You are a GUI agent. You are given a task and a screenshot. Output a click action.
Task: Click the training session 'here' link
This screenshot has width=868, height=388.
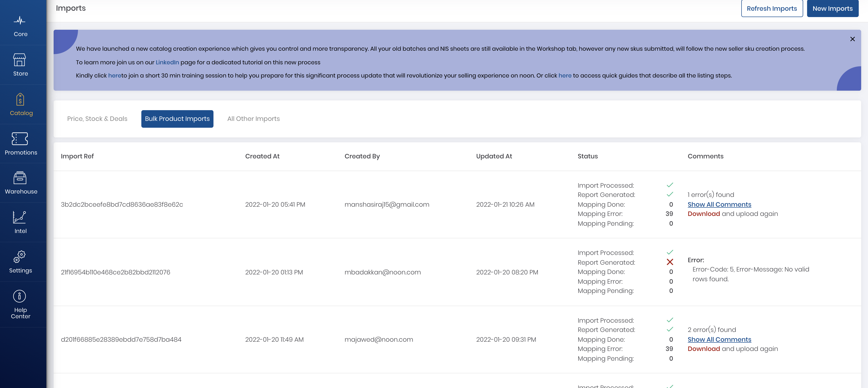(x=114, y=76)
